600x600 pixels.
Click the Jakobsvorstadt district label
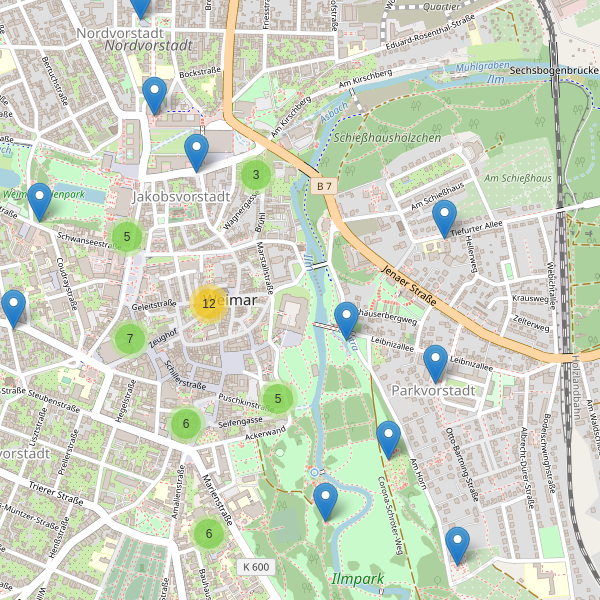tap(181, 197)
